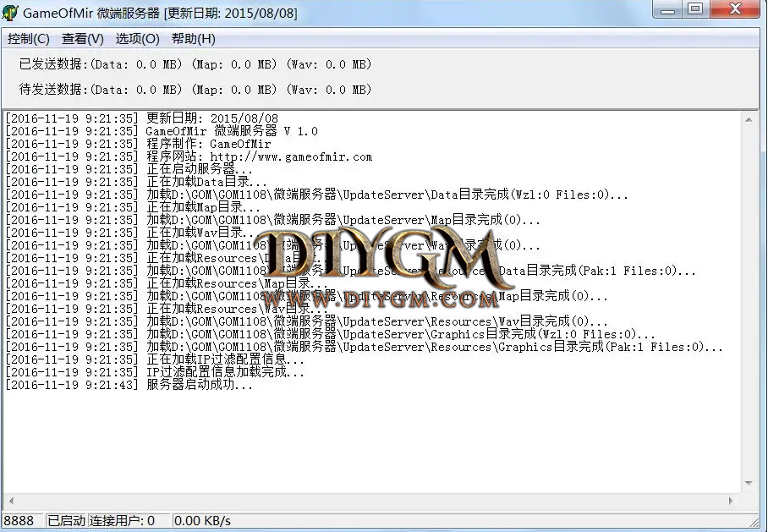Image resolution: width=768 pixels, height=532 pixels.
Task: Select the log line Resources\Wav目录完成(0)
Action: 307,322
